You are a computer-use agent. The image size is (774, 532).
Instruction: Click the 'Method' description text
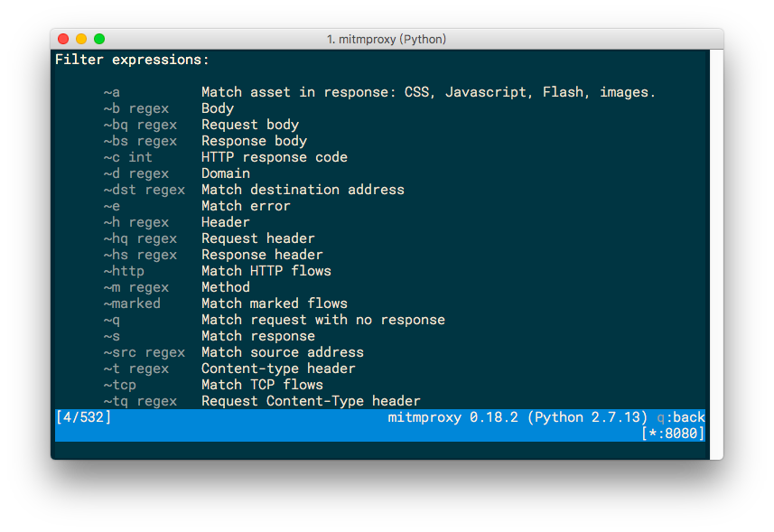[226, 288]
